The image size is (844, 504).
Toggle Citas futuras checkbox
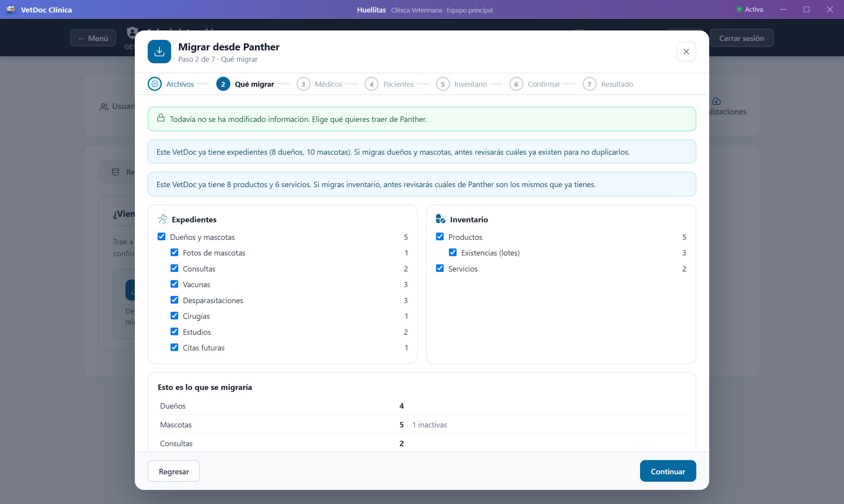tap(174, 347)
